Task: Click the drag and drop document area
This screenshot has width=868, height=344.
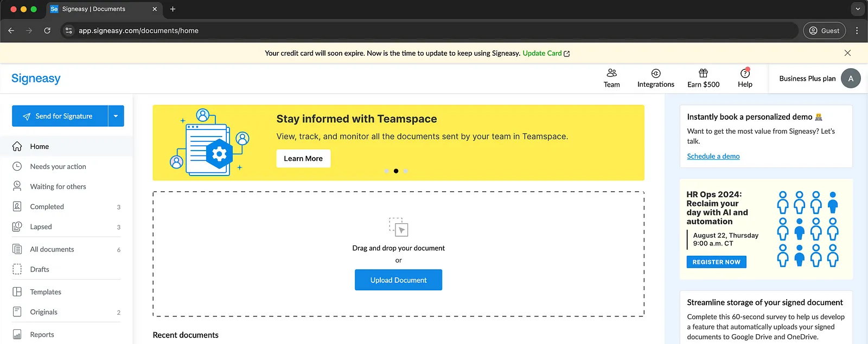Action: [x=398, y=254]
